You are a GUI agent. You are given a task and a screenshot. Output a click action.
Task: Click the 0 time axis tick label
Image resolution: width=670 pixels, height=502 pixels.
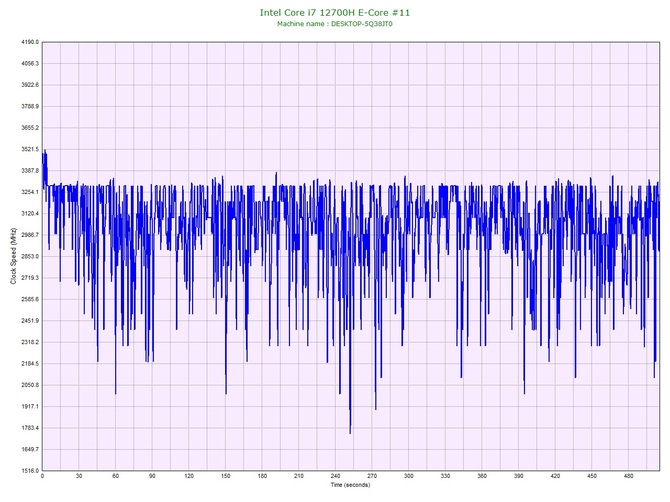click(x=42, y=476)
